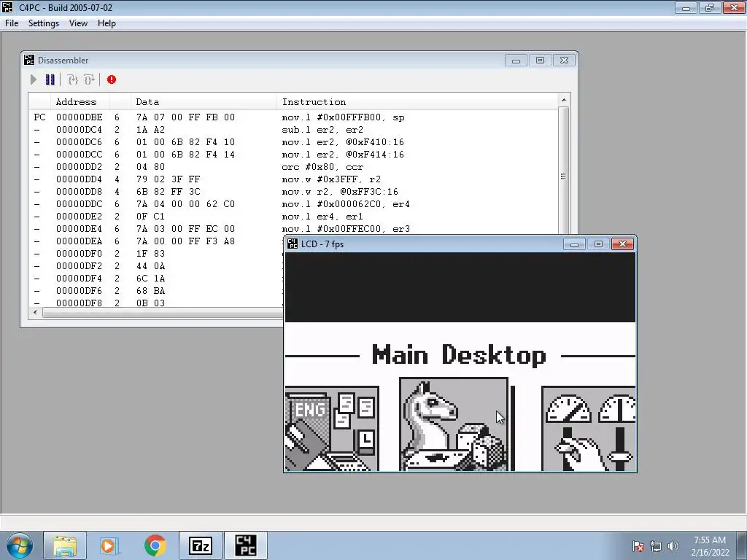Select address row 00000DC6
This screenshot has width=747, height=560.
pos(293,142)
